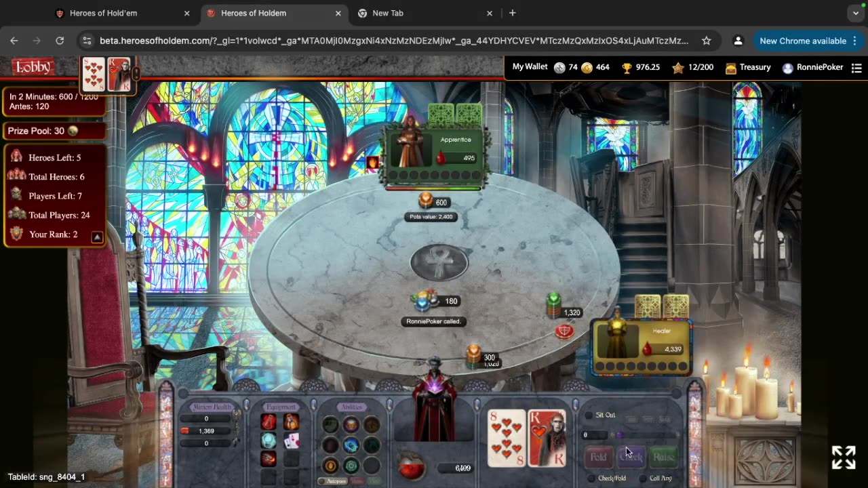Click the Minion Health value 1,369

pyautogui.click(x=206, y=431)
